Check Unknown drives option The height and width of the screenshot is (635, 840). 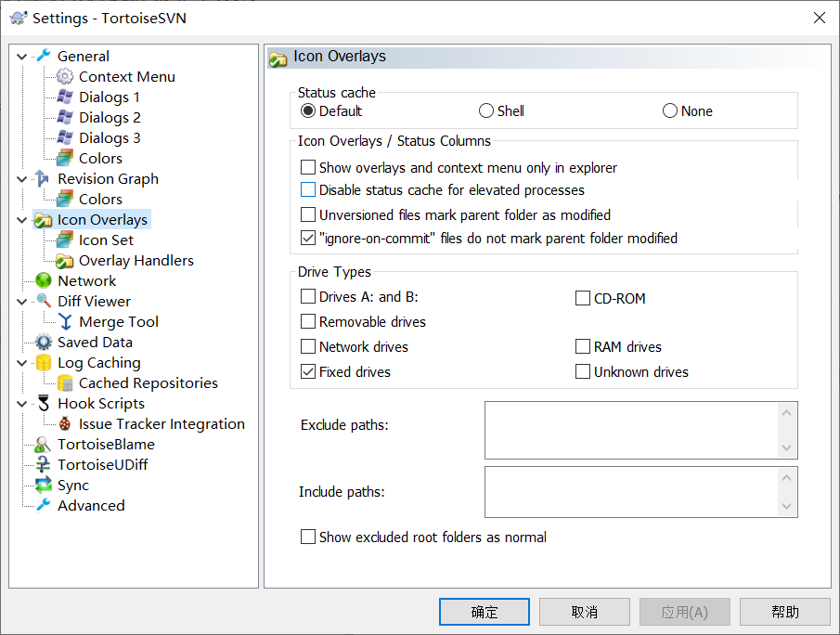pos(582,371)
